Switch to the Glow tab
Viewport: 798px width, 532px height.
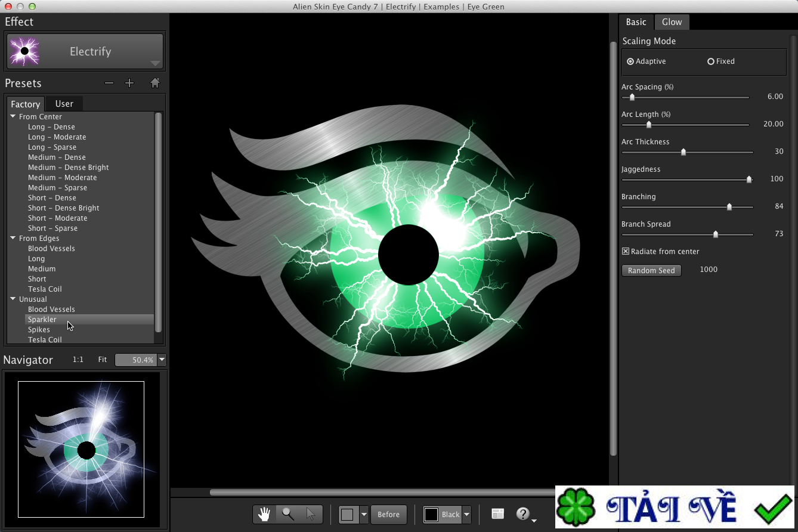[x=672, y=22]
